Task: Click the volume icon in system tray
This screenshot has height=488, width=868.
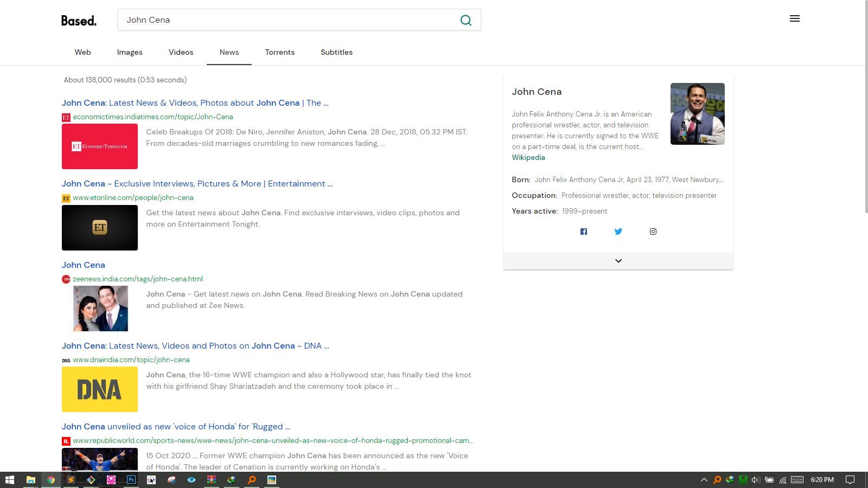Action: point(755,480)
